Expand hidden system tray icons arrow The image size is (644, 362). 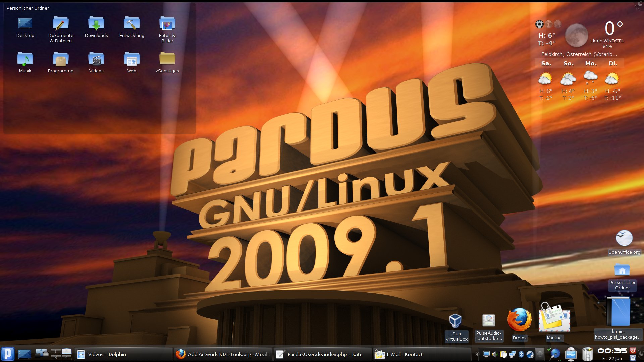(x=477, y=354)
